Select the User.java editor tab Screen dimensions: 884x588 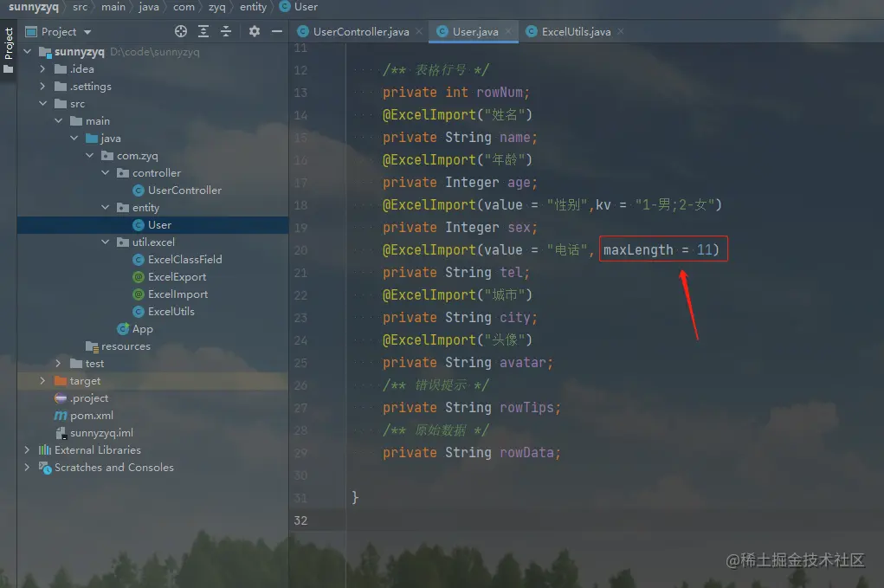(x=474, y=31)
